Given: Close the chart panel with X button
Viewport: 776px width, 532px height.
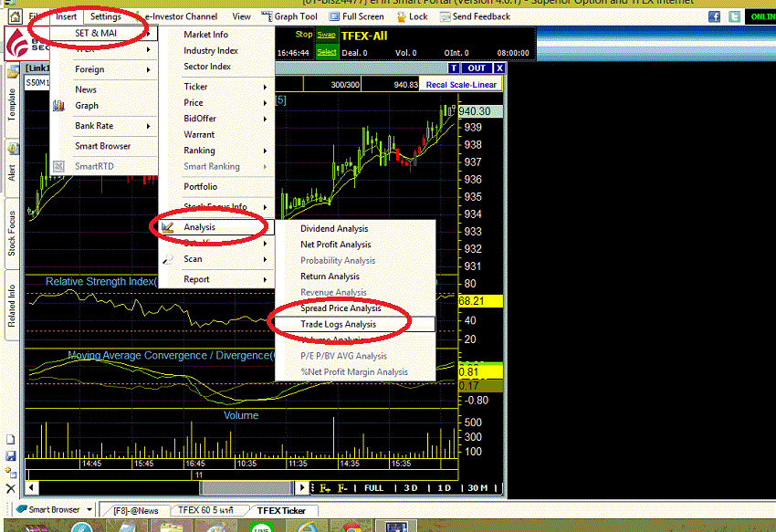Looking at the screenshot, I should [499, 68].
